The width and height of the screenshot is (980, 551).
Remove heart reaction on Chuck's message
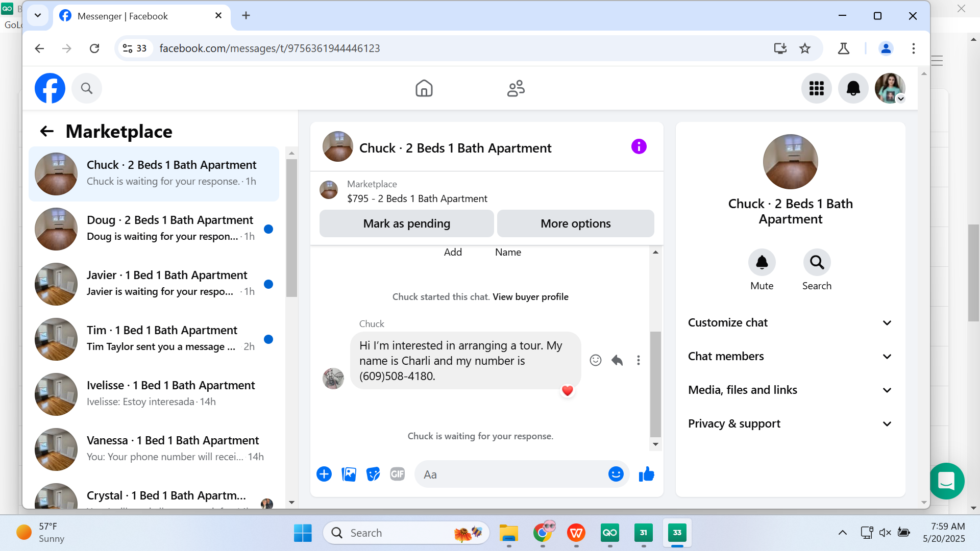coord(567,391)
